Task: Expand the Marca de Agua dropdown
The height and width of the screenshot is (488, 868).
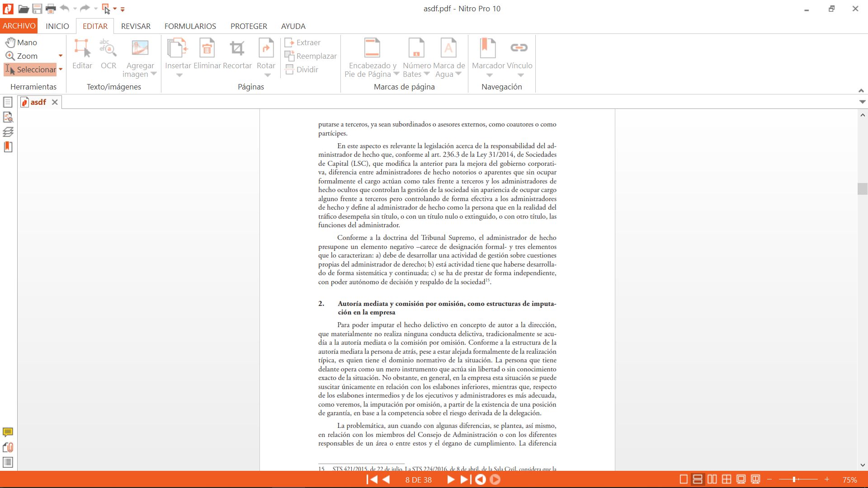Action: point(458,74)
